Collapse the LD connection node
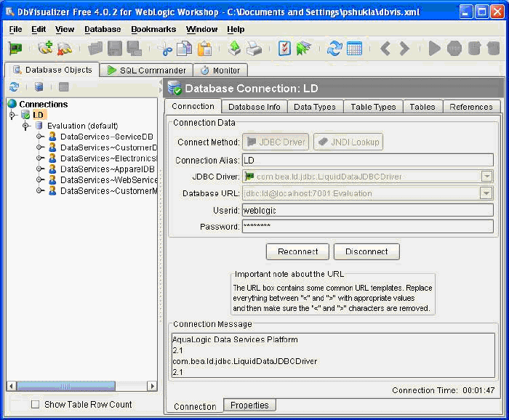This screenshot has width=509, height=420. 12,115
